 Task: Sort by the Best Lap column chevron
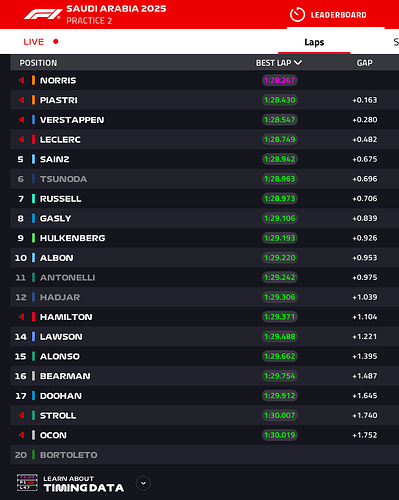click(298, 63)
